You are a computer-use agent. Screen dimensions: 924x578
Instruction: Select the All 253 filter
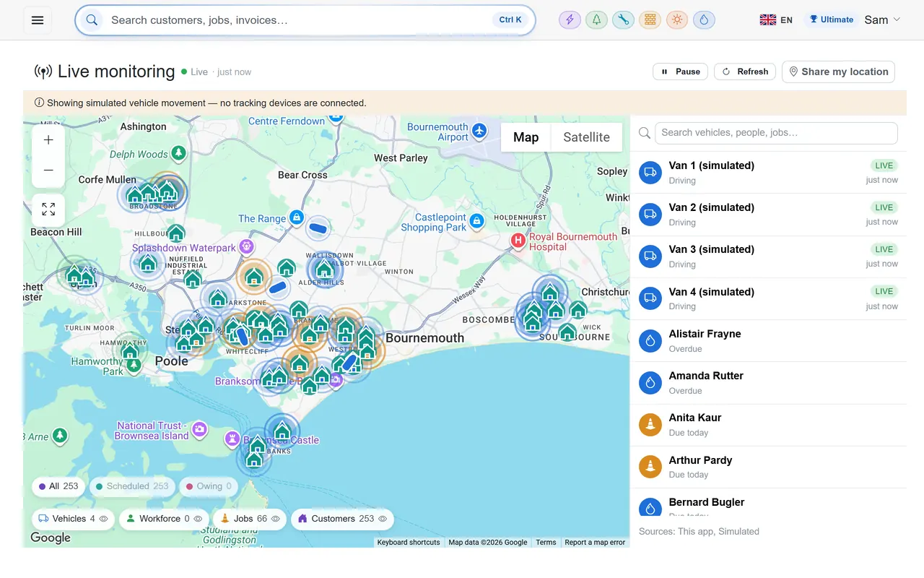pos(58,486)
